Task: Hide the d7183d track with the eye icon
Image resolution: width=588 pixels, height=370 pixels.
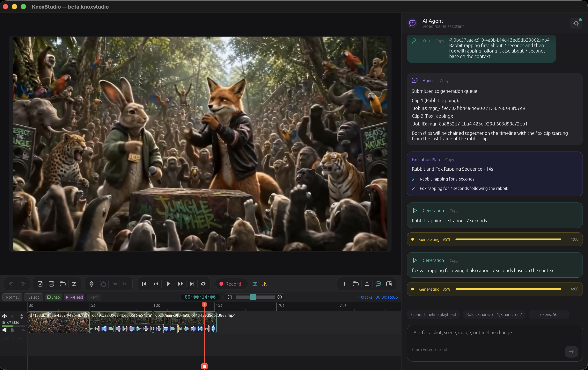Action: pos(4,316)
